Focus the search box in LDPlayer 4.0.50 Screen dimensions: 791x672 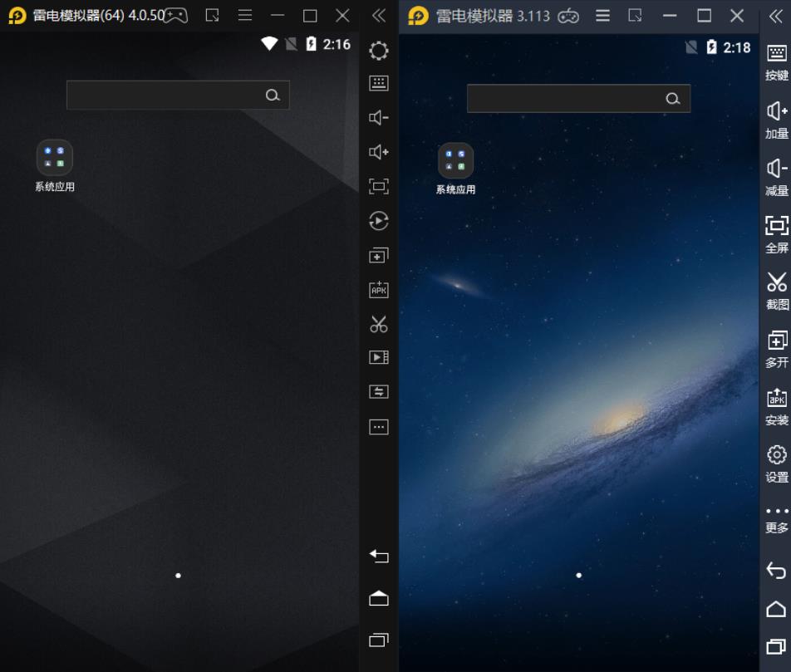pyautogui.click(x=178, y=95)
